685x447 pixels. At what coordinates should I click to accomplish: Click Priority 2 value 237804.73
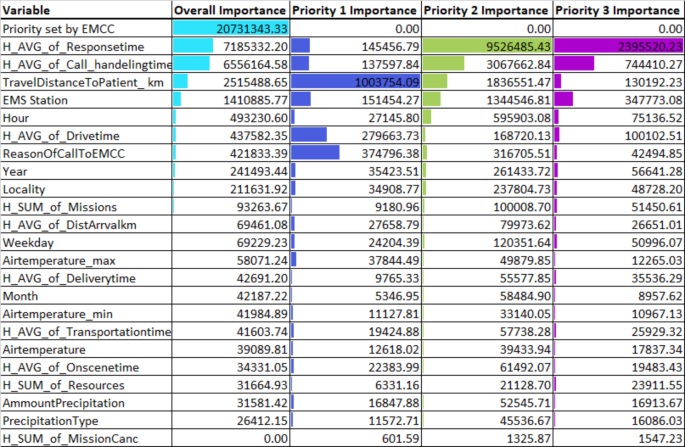[522, 190]
